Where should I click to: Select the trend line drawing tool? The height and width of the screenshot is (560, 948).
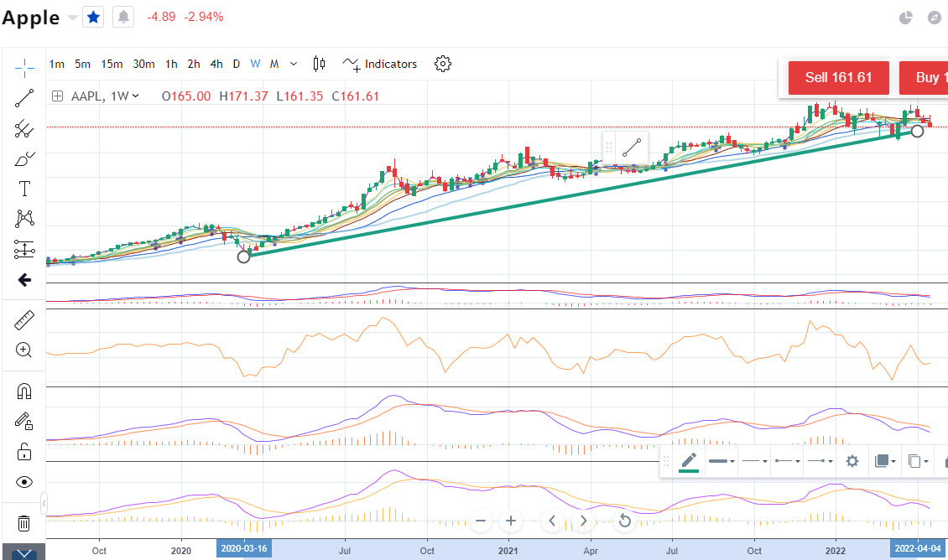coord(24,98)
